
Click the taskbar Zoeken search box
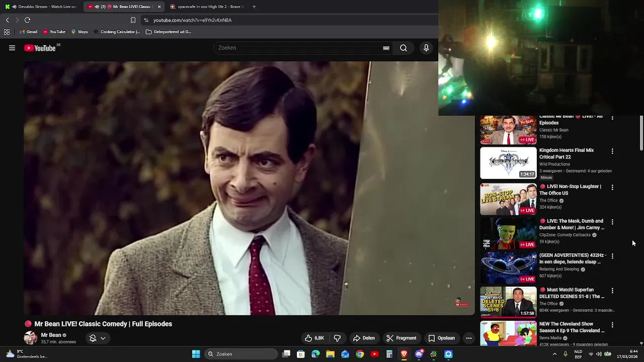click(x=241, y=354)
